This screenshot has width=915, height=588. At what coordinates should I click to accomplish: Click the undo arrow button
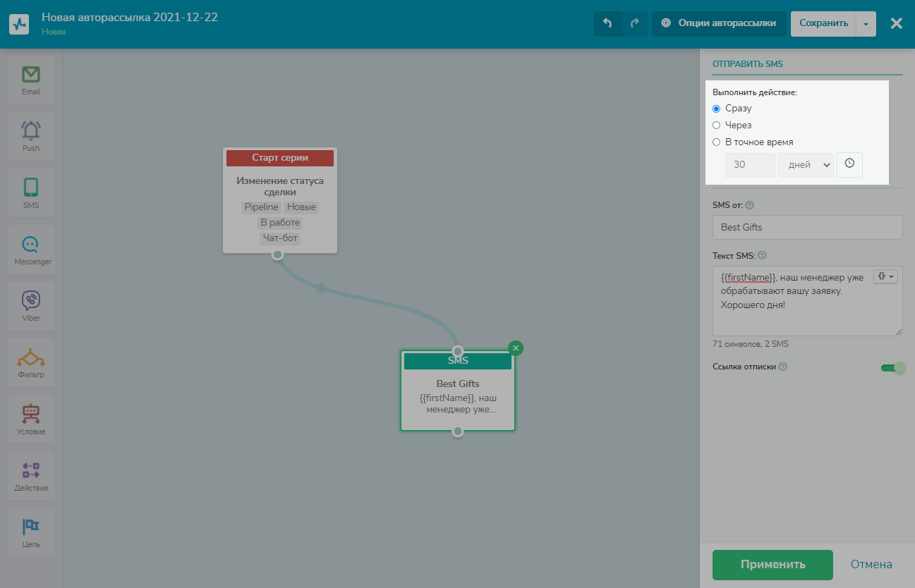pos(607,23)
